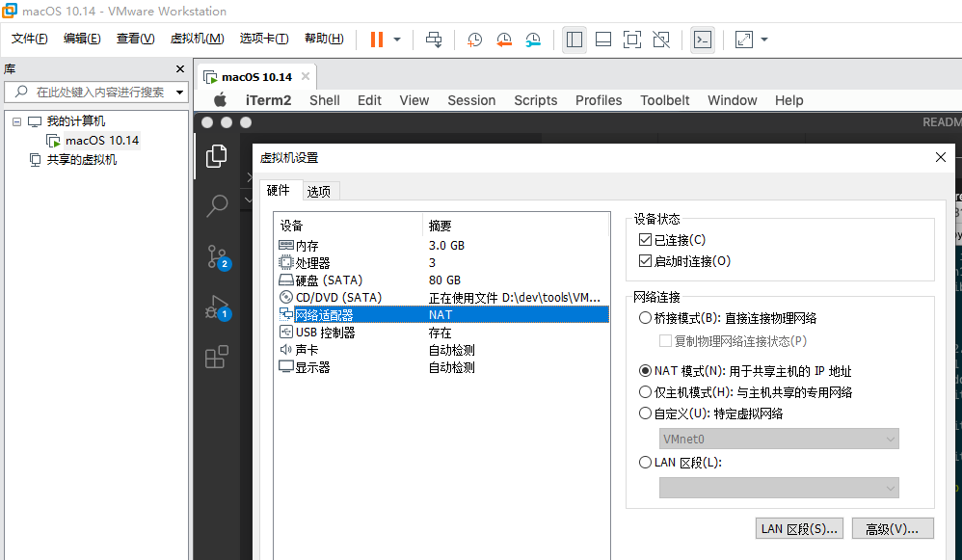Click the stretch guest display icon

point(743,40)
